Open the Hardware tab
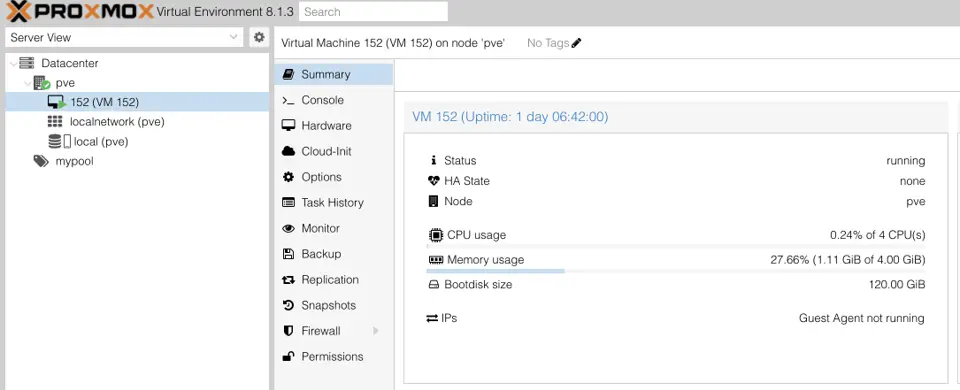Viewport: 960px width, 390px height. click(x=334, y=126)
